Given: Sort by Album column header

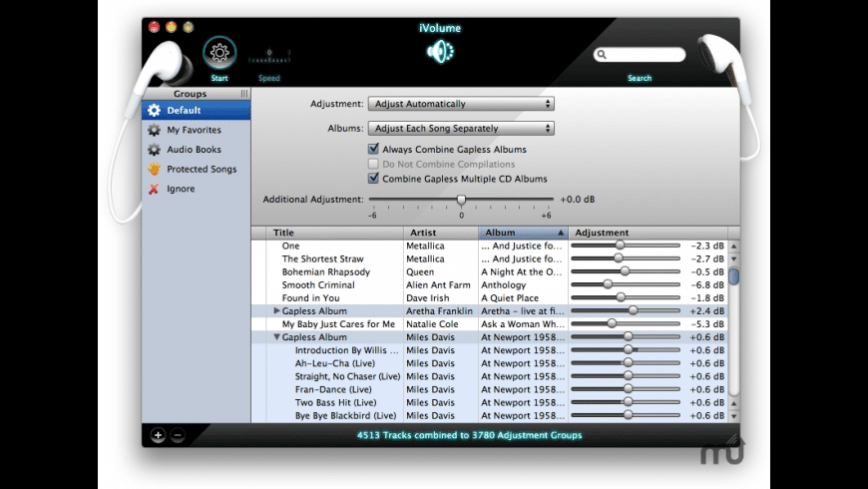Looking at the screenshot, I should [523, 233].
